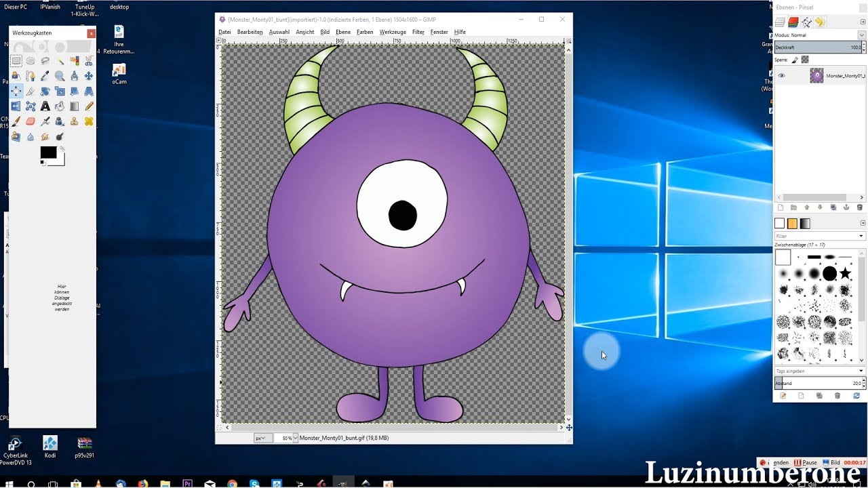Open the Modus Normal dropdown
868x488 pixels.
pos(862,35)
